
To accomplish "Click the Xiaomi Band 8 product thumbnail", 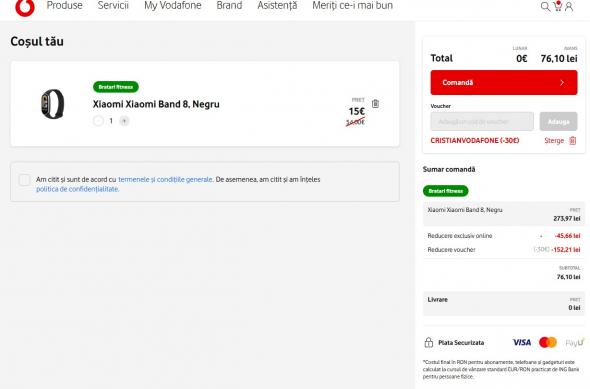I will [x=52, y=104].
